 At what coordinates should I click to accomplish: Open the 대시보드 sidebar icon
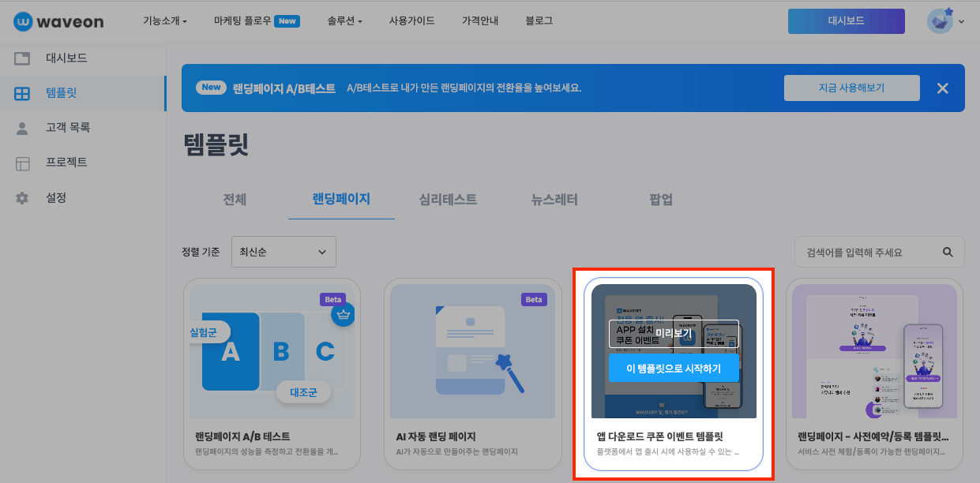pos(21,58)
